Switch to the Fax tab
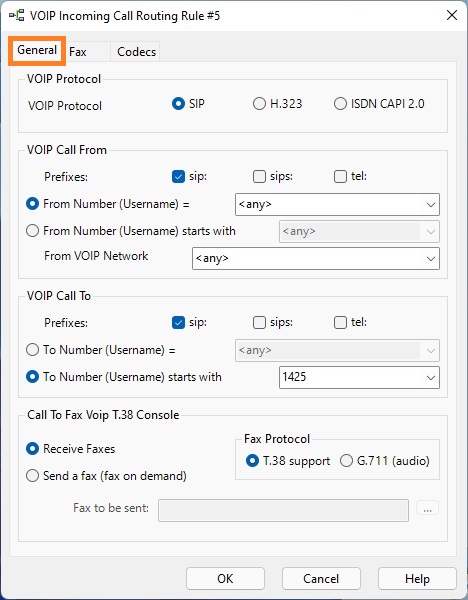The width and height of the screenshot is (468, 600). (x=78, y=52)
